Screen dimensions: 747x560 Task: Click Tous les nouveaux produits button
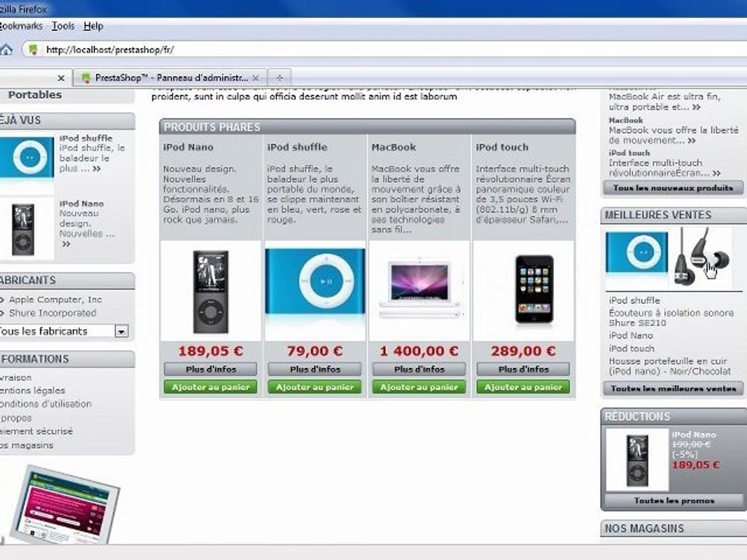tap(672, 188)
